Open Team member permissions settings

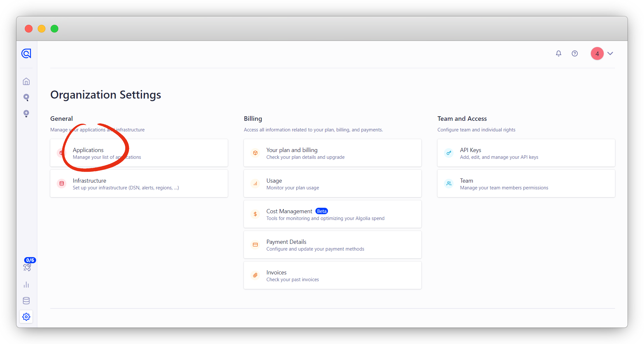pyautogui.click(x=526, y=183)
